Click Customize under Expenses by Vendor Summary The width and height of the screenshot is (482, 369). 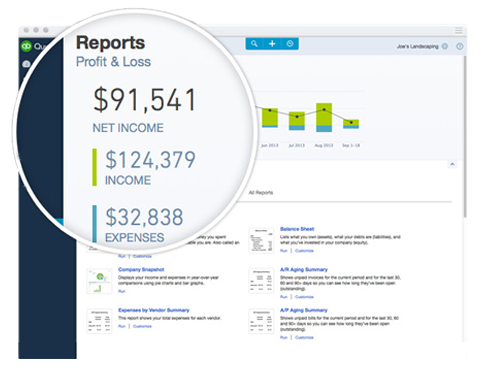[142, 326]
